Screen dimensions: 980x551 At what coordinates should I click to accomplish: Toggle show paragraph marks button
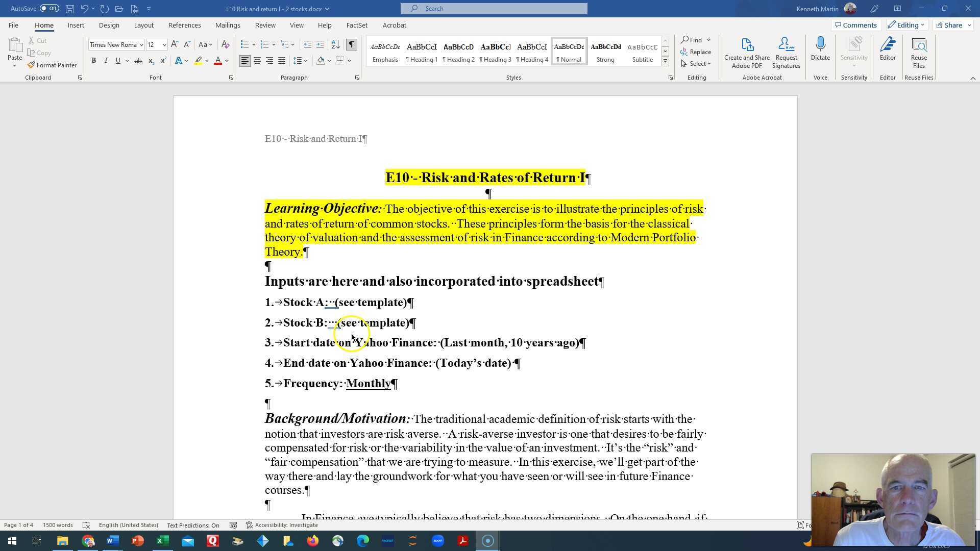click(x=352, y=45)
